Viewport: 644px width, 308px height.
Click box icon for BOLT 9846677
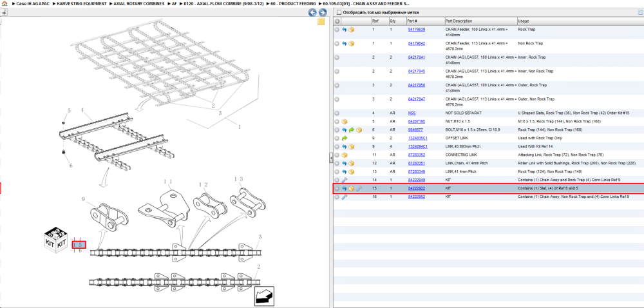(x=359, y=130)
